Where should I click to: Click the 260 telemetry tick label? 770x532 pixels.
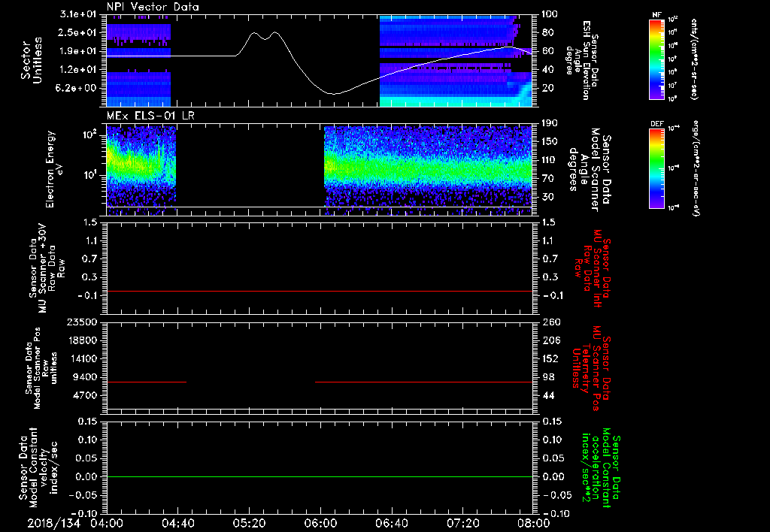pos(550,322)
